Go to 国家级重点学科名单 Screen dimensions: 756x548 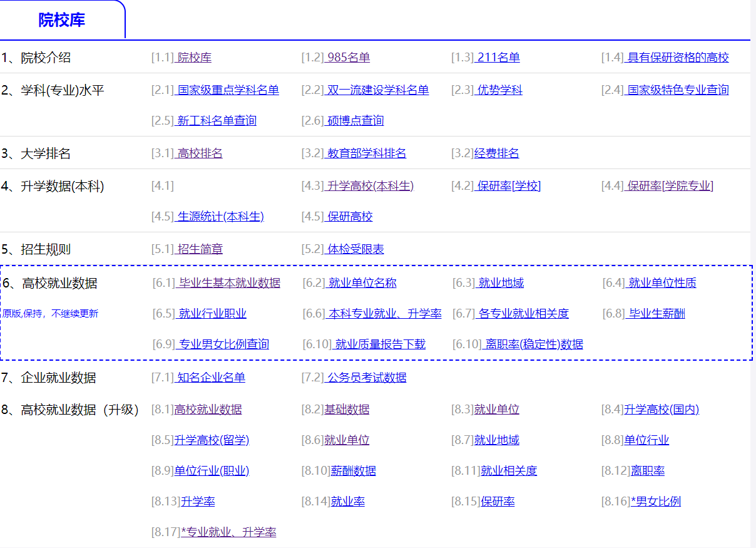click(x=227, y=90)
